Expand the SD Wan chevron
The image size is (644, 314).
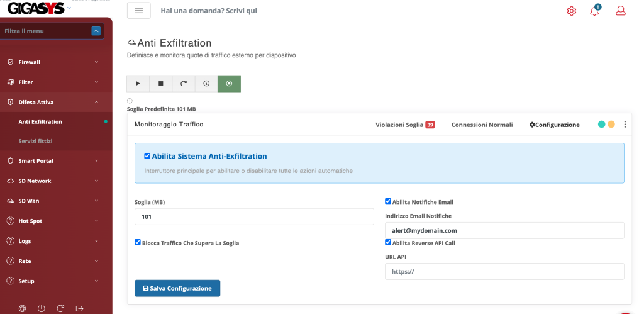pos(96,201)
